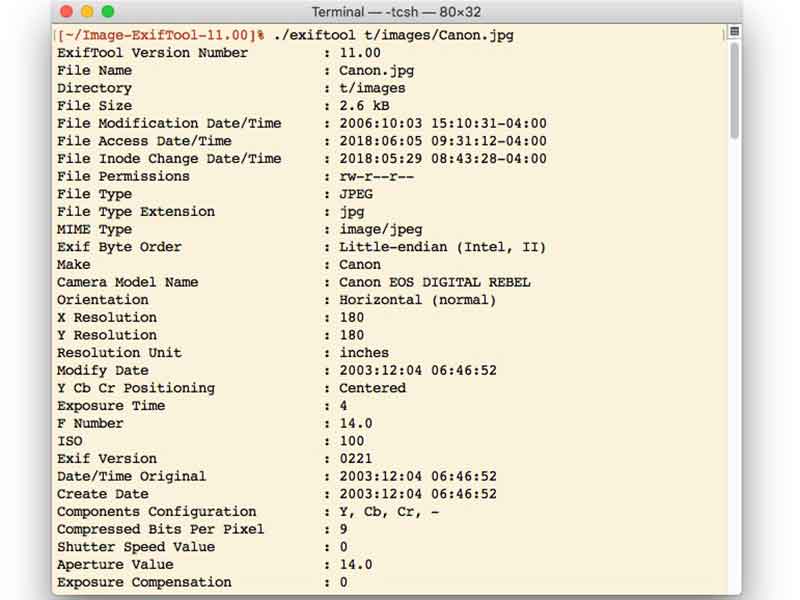Click the Exif Version value '0221'
This screenshot has height=600, width=800.
(x=356, y=459)
